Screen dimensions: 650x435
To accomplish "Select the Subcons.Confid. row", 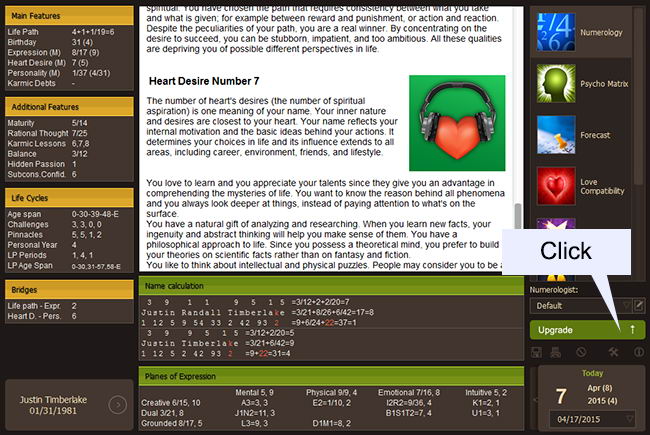I will (x=69, y=175).
